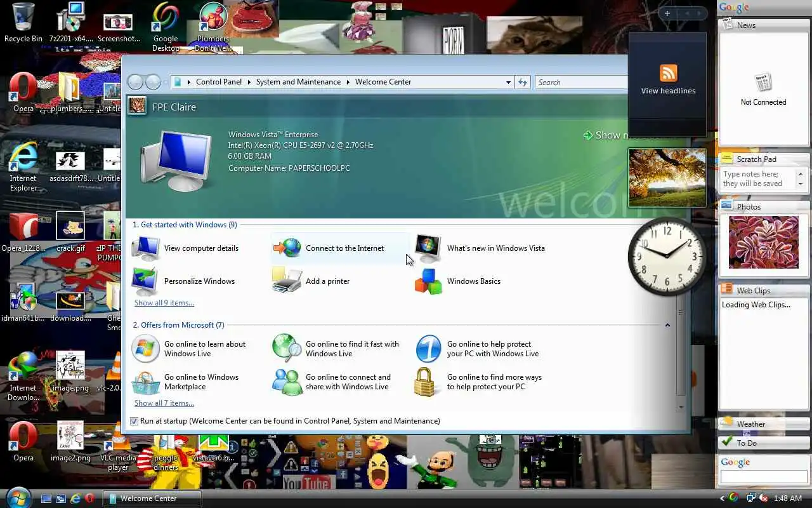This screenshot has width=812, height=508.
Task: Collapse Offers from Microsoft section
Action: 667,325
